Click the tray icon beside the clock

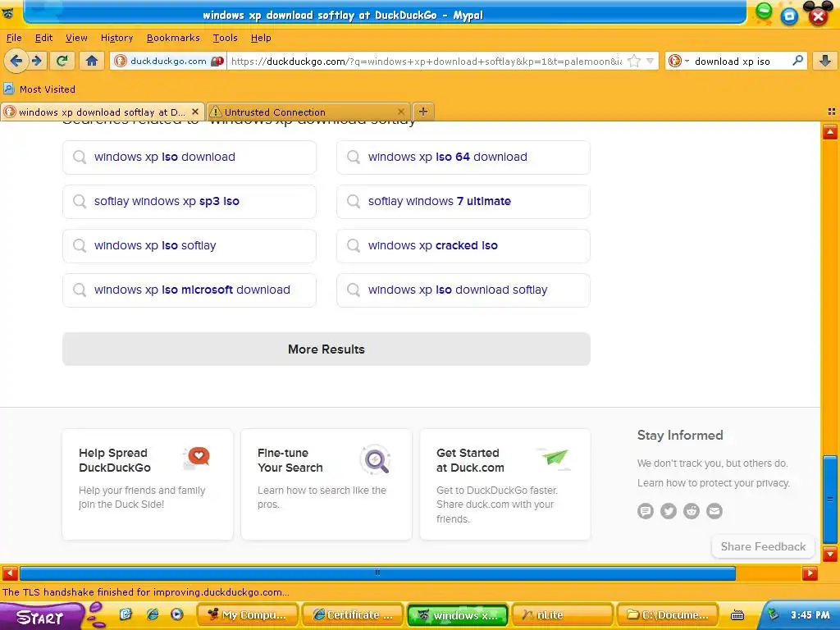click(x=773, y=615)
